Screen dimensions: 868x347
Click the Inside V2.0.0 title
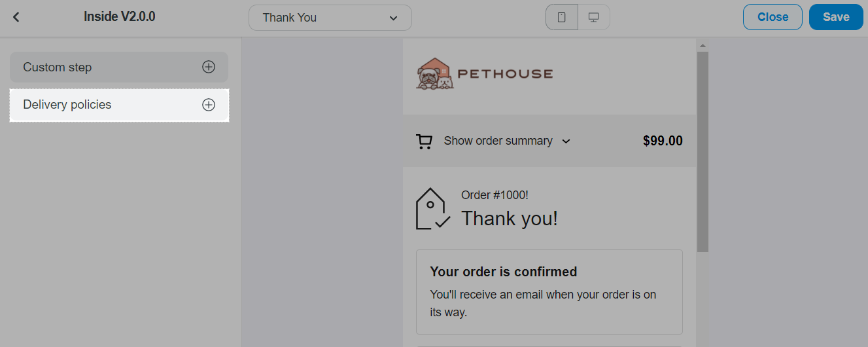120,17
